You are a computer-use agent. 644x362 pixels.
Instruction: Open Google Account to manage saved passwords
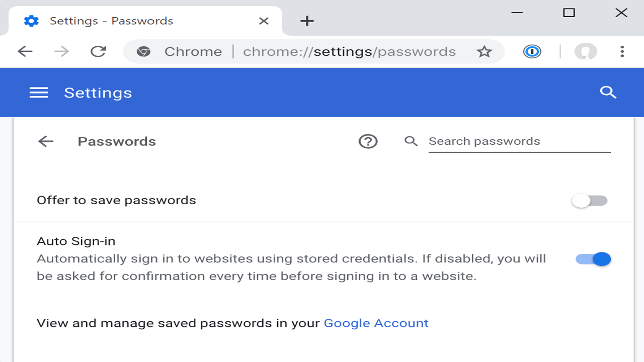point(376,323)
